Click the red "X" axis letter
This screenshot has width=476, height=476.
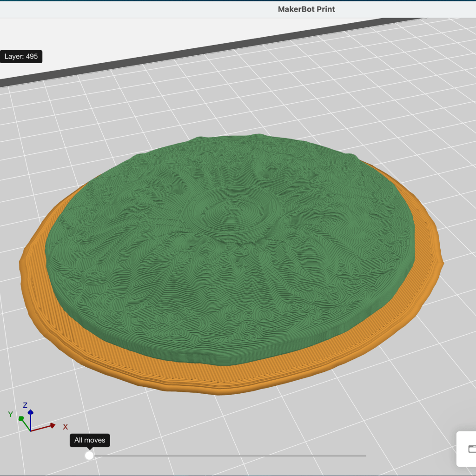66,427
